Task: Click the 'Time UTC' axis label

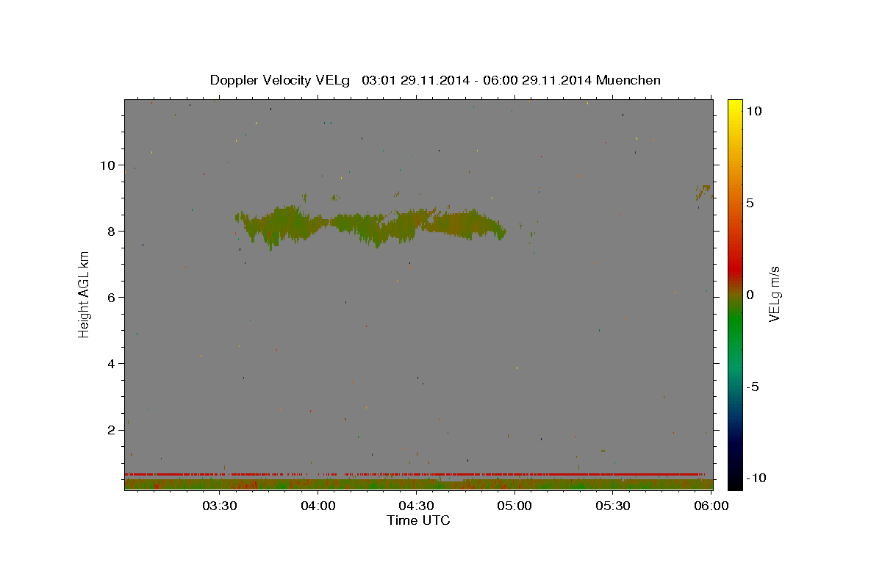Action: [418, 520]
